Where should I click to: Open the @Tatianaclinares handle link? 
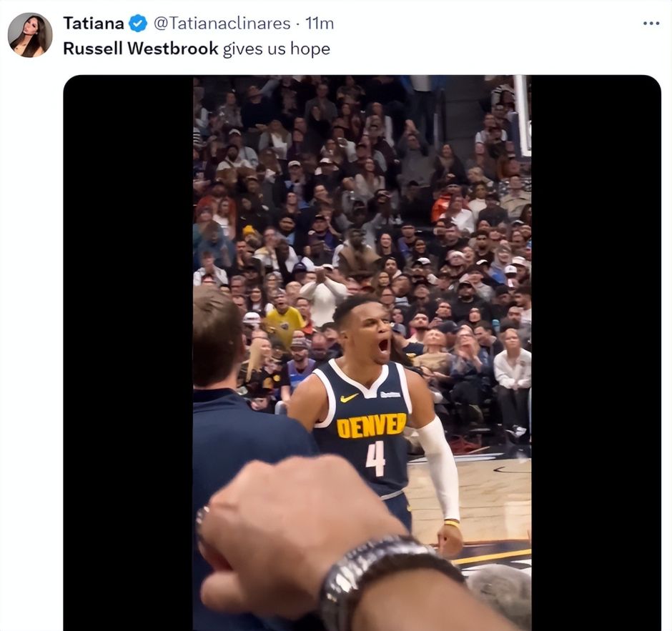pyautogui.click(x=222, y=23)
